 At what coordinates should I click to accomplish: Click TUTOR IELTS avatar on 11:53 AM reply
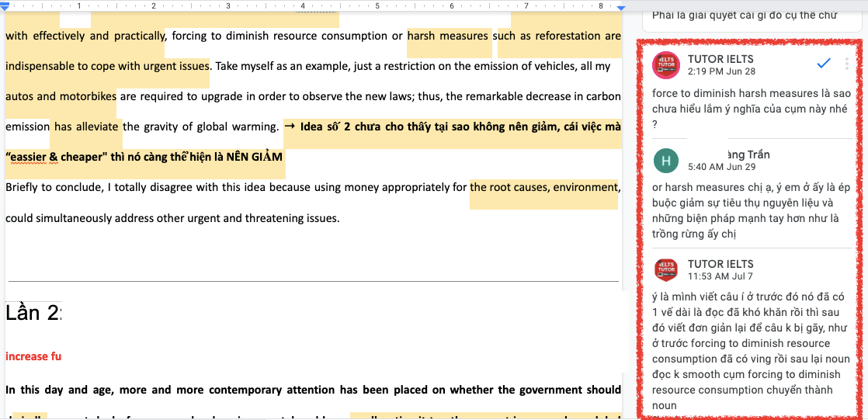(666, 269)
